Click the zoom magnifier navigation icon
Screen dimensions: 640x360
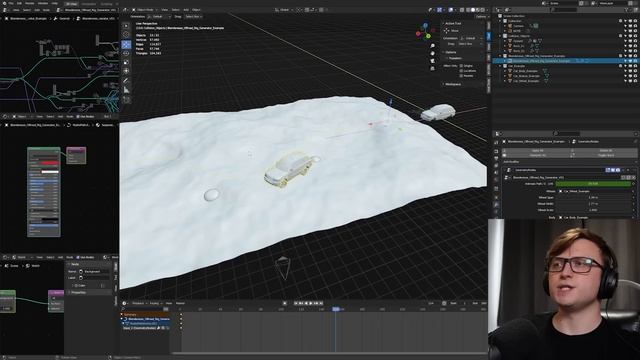tap(432, 46)
